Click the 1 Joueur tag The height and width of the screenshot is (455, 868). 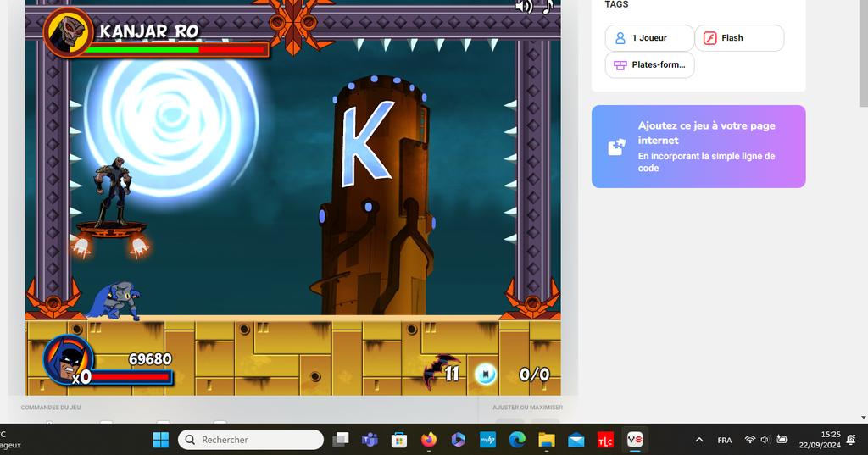(x=648, y=38)
